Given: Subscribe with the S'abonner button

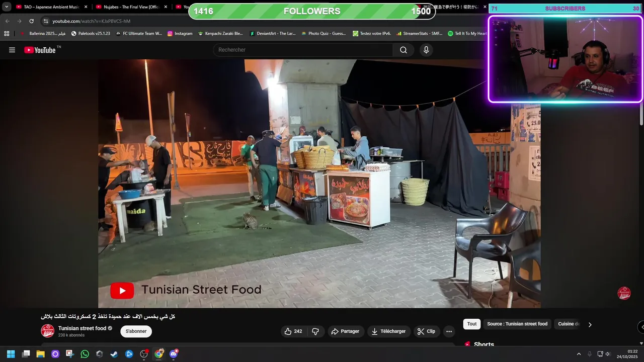Looking at the screenshot, I should point(136,331).
